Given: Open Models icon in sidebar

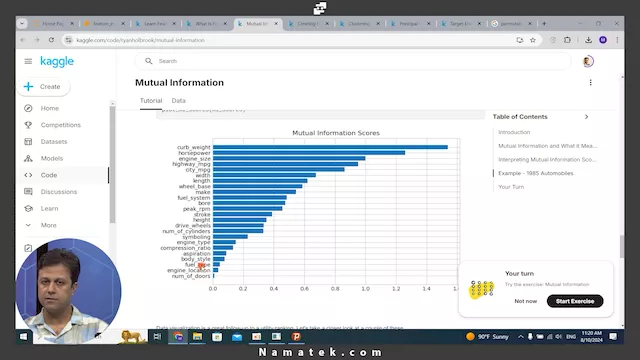Looking at the screenshot, I should [28, 158].
